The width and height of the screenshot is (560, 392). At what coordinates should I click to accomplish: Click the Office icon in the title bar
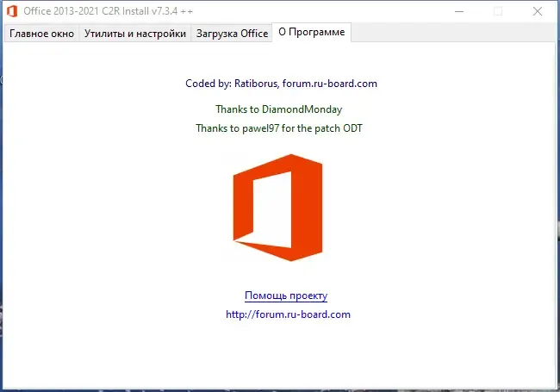coord(12,11)
